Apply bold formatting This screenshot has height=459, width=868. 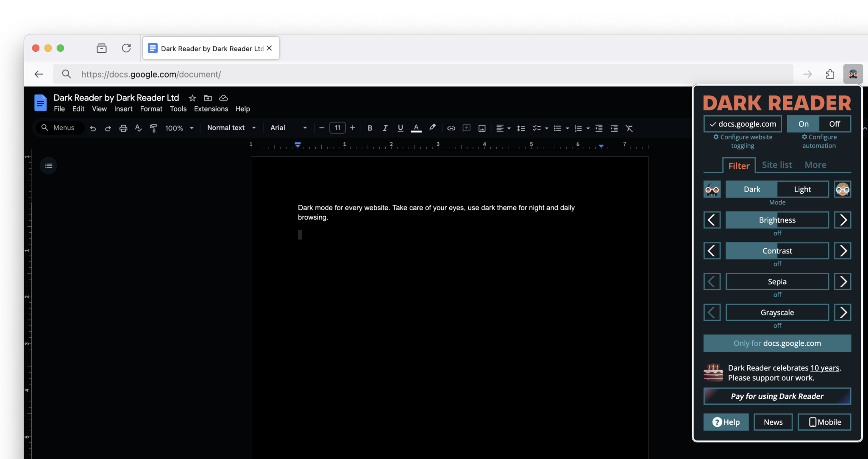370,128
